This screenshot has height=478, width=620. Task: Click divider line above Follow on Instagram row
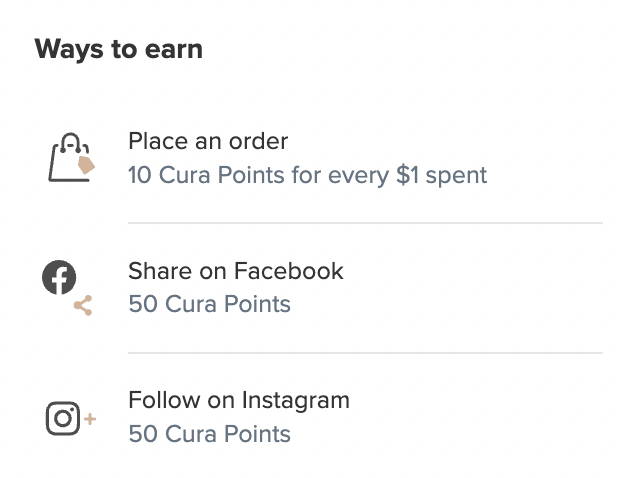(x=365, y=353)
